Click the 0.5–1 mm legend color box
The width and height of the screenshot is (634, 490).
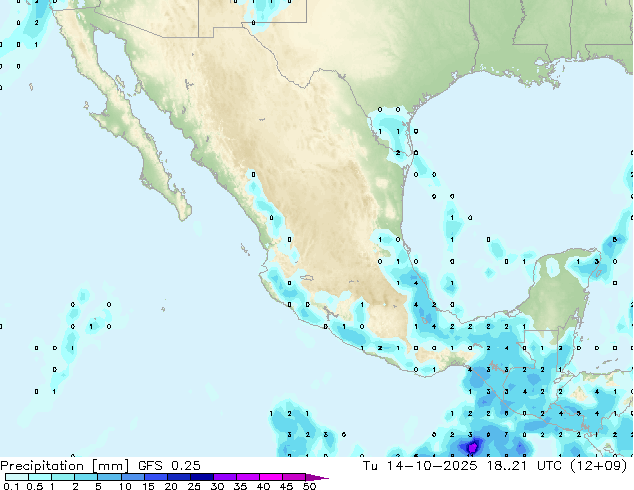(x=40, y=477)
